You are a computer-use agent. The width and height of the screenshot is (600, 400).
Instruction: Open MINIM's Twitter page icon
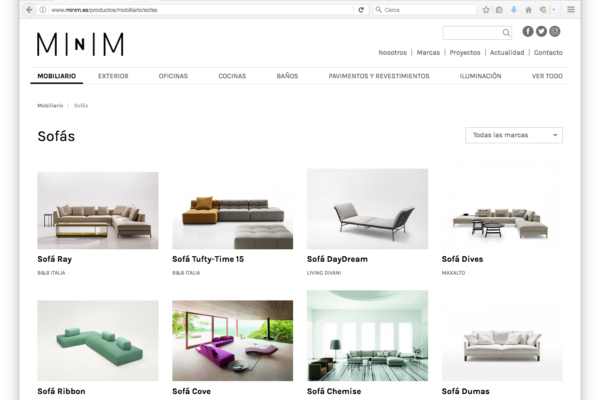[541, 31]
